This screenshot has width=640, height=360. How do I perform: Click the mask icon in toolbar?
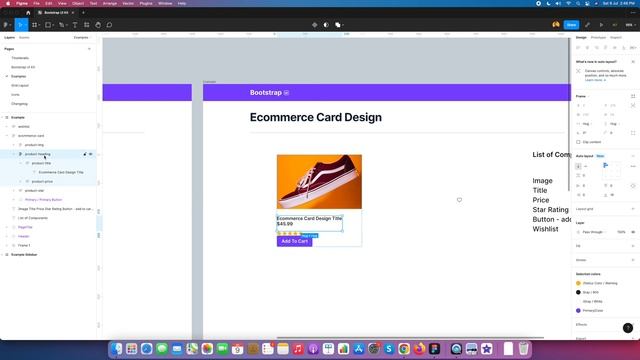326,25
